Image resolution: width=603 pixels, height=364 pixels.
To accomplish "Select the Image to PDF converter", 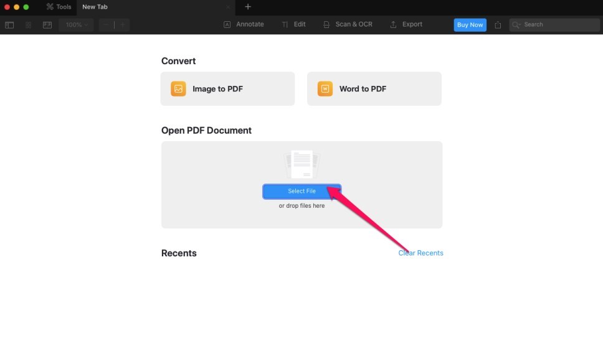I will pos(227,88).
